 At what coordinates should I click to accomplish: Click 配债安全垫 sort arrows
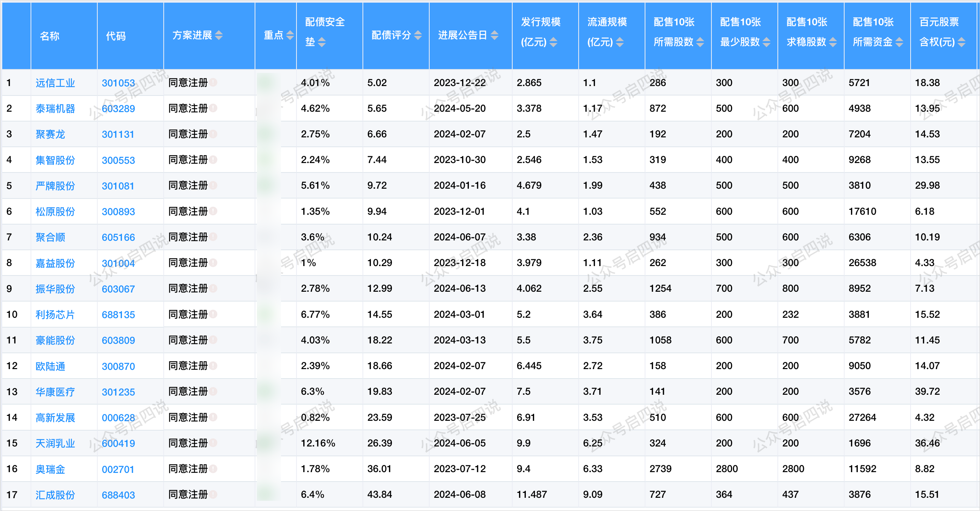tap(322, 42)
